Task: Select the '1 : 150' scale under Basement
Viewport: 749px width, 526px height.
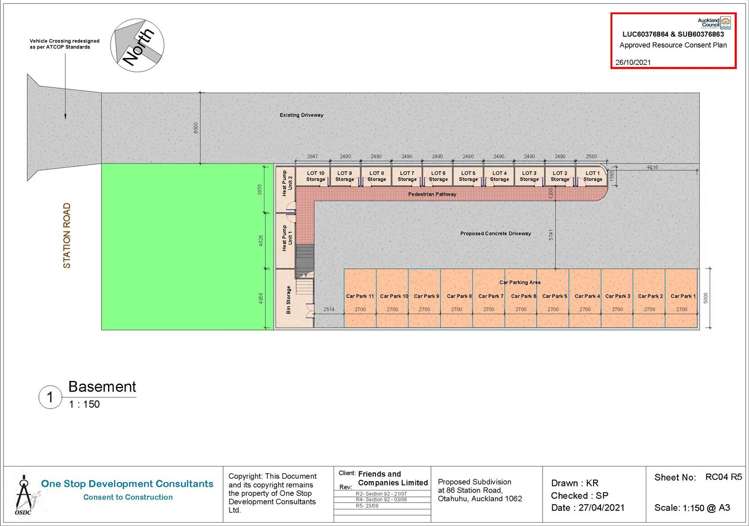Action: coord(85,404)
